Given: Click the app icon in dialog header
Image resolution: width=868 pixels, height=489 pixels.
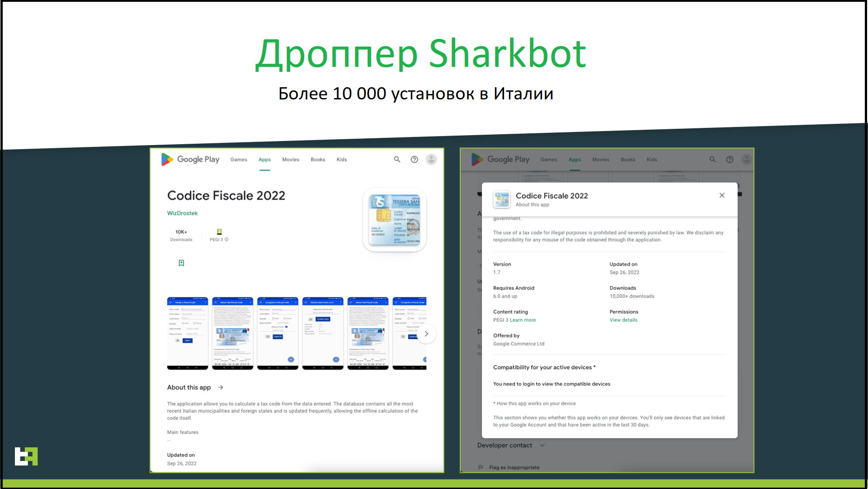Looking at the screenshot, I should [x=501, y=199].
